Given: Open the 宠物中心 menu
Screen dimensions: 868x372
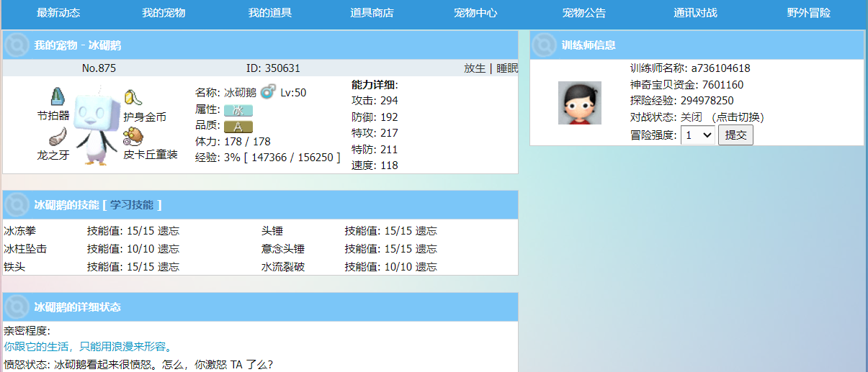Looking at the screenshot, I should tap(475, 13).
